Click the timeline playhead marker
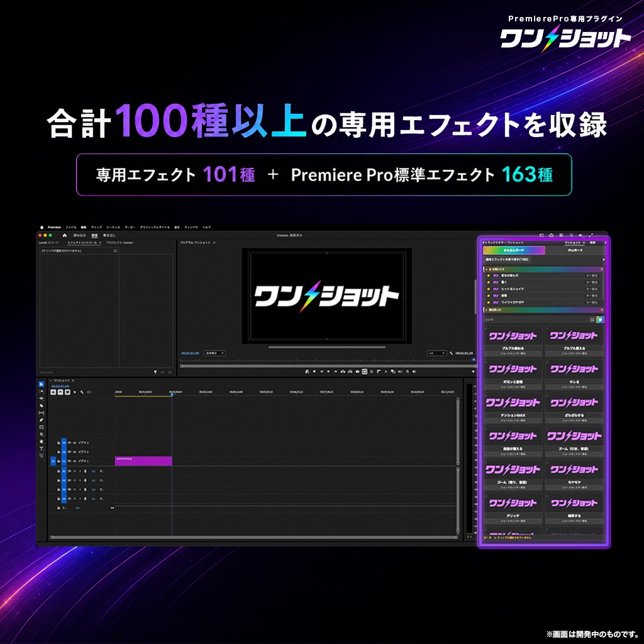The image size is (644, 644). click(x=172, y=395)
